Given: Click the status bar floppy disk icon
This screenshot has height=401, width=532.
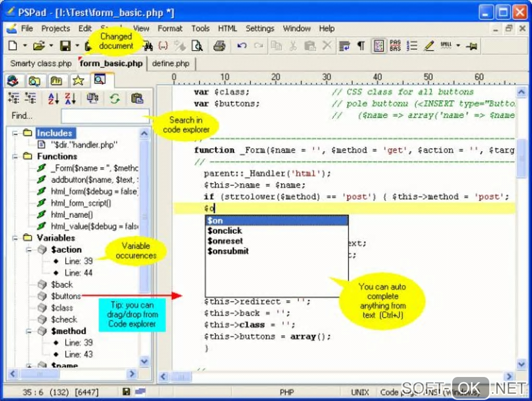Looking at the screenshot, I should pyautogui.click(x=126, y=392).
